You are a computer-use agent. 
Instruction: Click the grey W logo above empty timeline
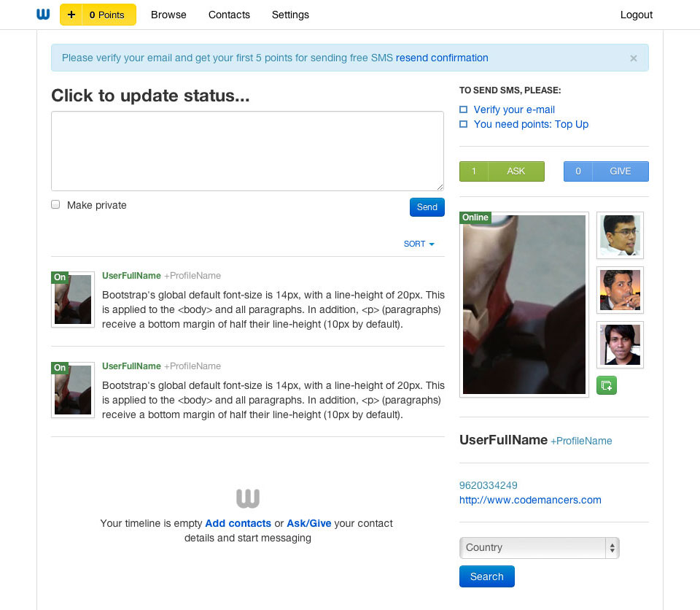coord(248,498)
